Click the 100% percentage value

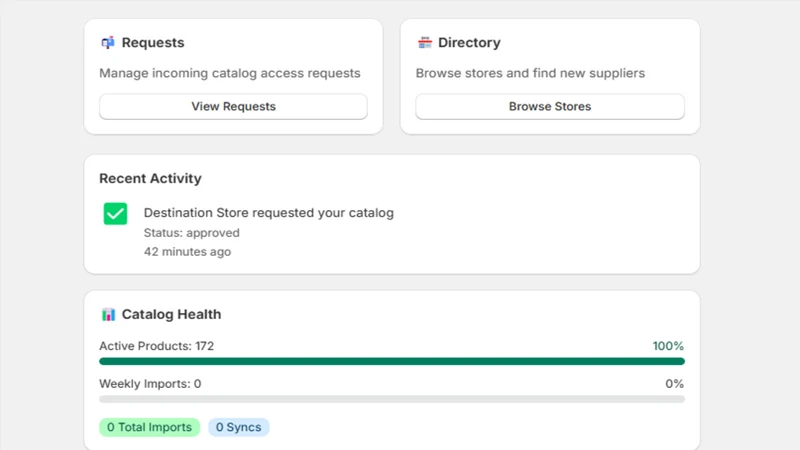pos(668,346)
